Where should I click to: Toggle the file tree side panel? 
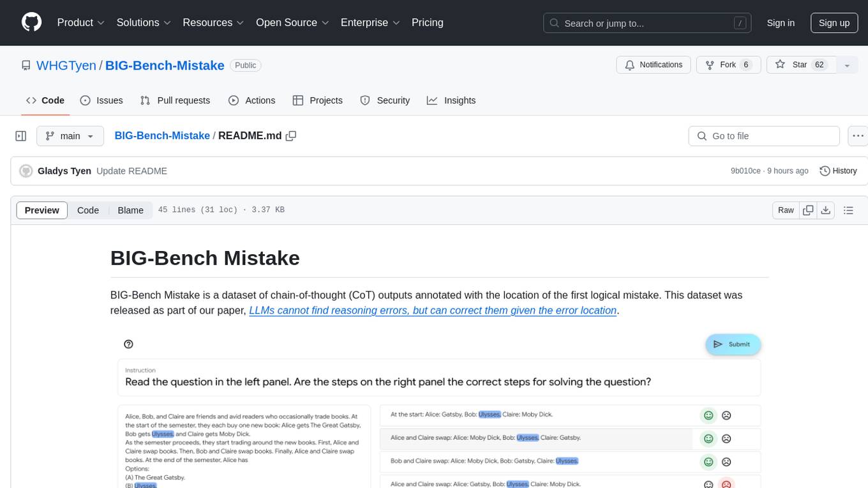[21, 136]
